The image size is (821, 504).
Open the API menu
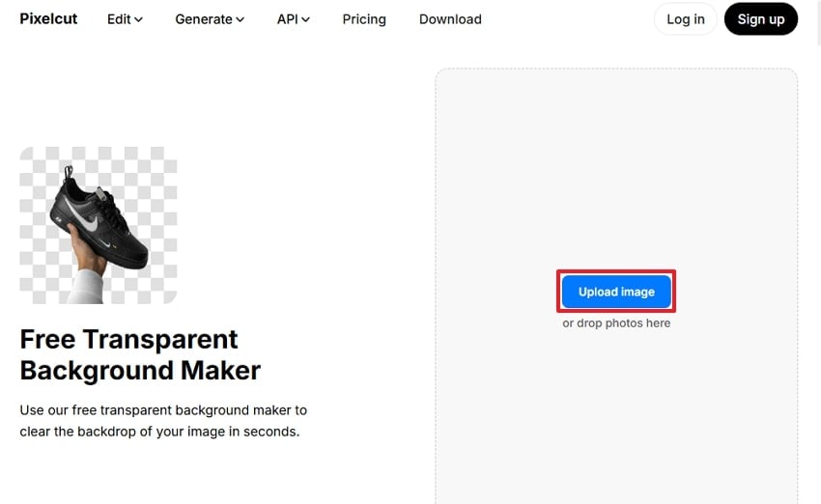287,19
